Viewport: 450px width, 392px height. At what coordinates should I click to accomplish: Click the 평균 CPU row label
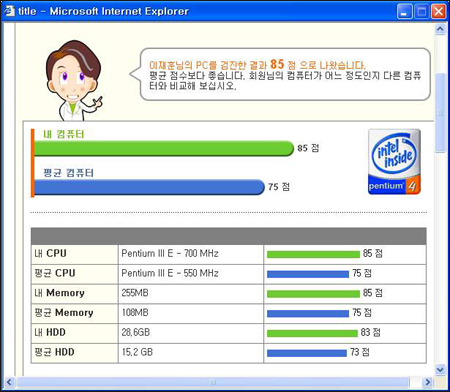tap(75, 274)
